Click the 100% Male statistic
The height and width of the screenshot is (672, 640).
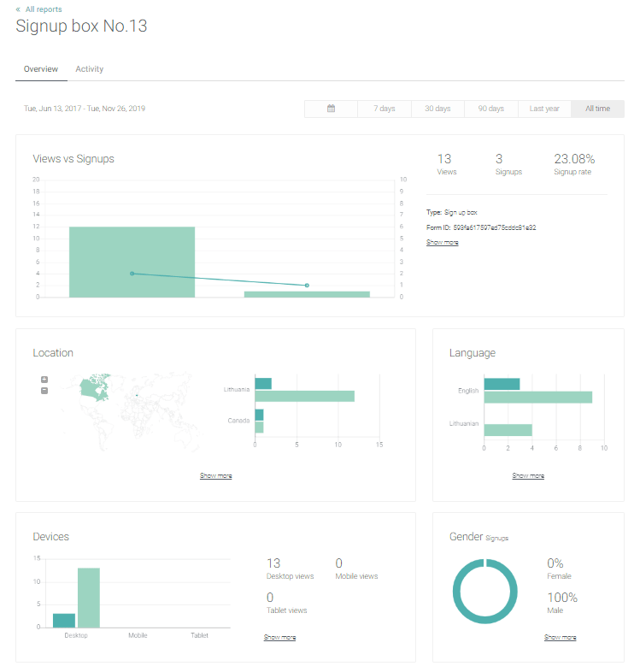click(x=562, y=603)
